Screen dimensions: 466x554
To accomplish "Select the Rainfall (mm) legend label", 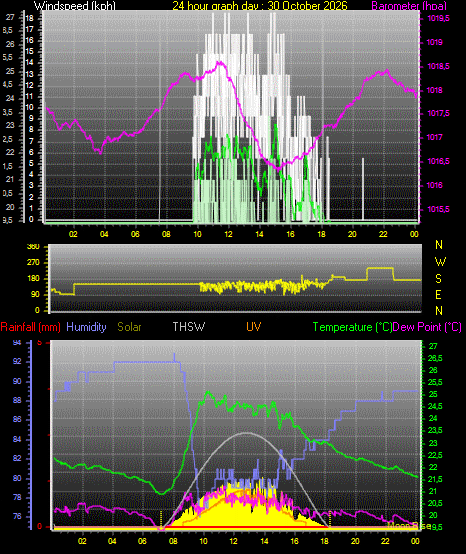I will 30,327.
